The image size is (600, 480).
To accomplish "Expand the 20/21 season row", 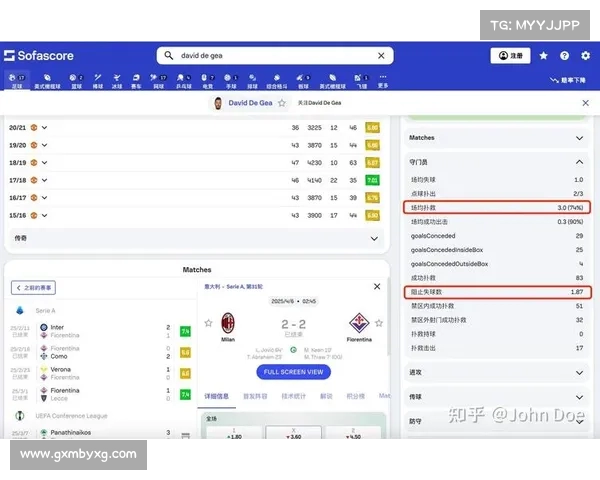I will tap(44, 127).
